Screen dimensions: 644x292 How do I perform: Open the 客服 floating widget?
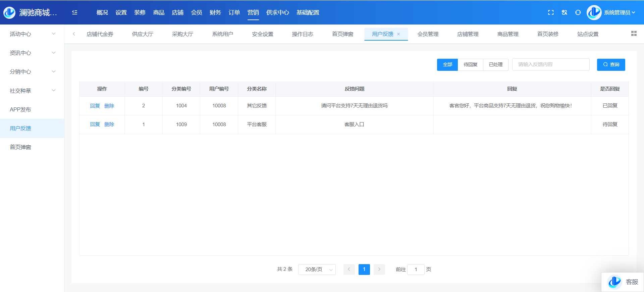(x=623, y=282)
